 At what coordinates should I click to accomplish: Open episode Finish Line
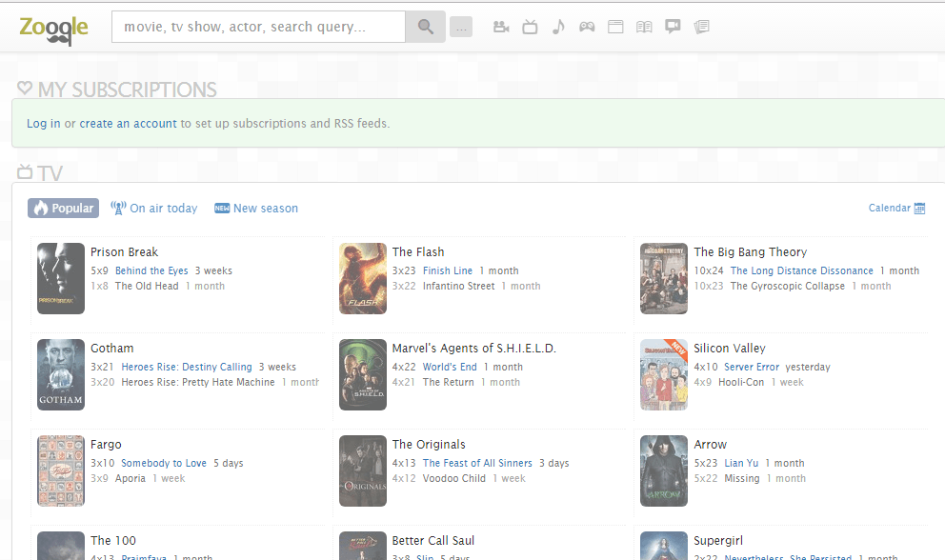point(448,270)
